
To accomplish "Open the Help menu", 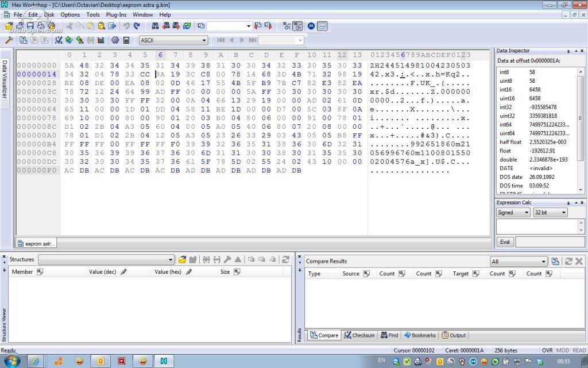I will pos(165,14).
